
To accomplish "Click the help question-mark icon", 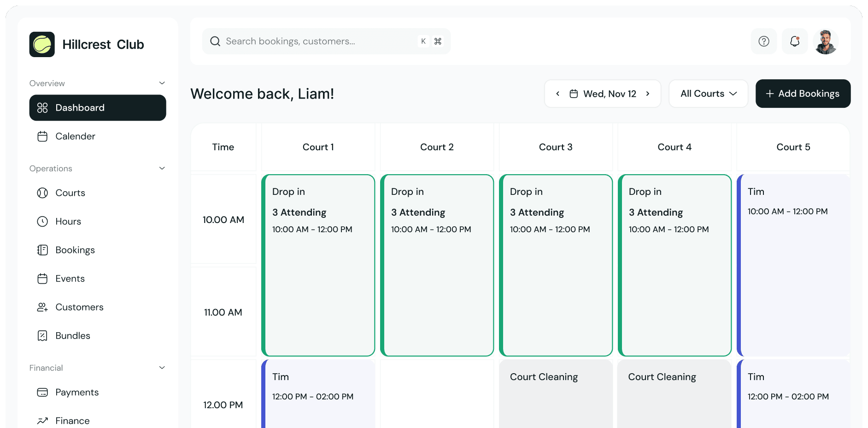I will click(x=763, y=41).
